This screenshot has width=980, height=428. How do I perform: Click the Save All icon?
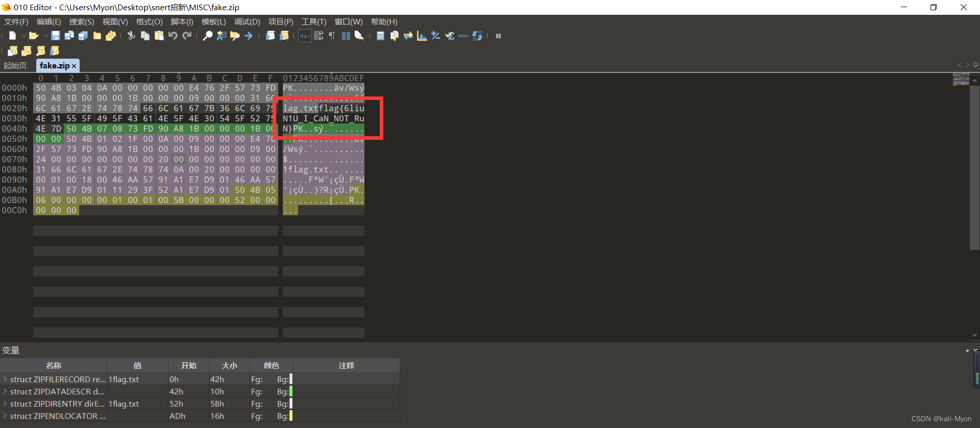83,36
